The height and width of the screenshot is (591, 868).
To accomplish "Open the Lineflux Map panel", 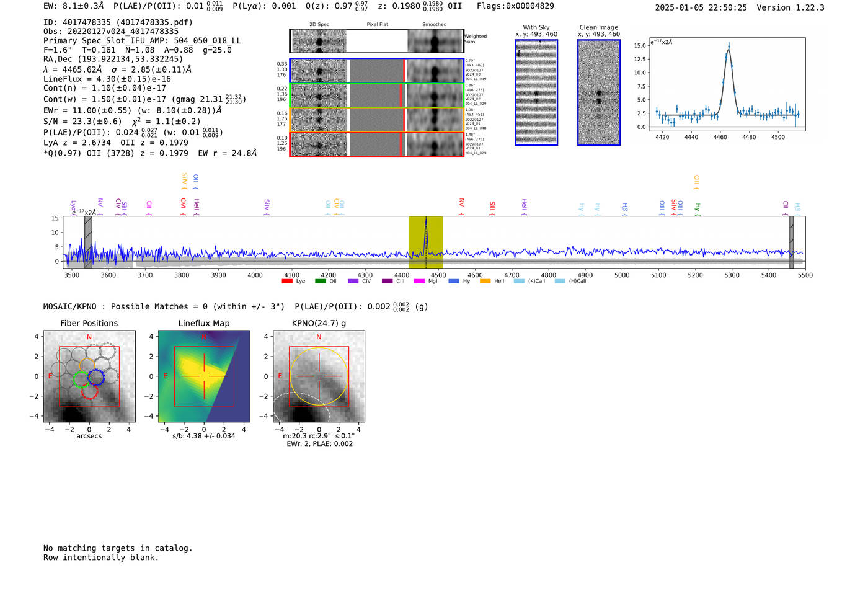I will 204,376.
